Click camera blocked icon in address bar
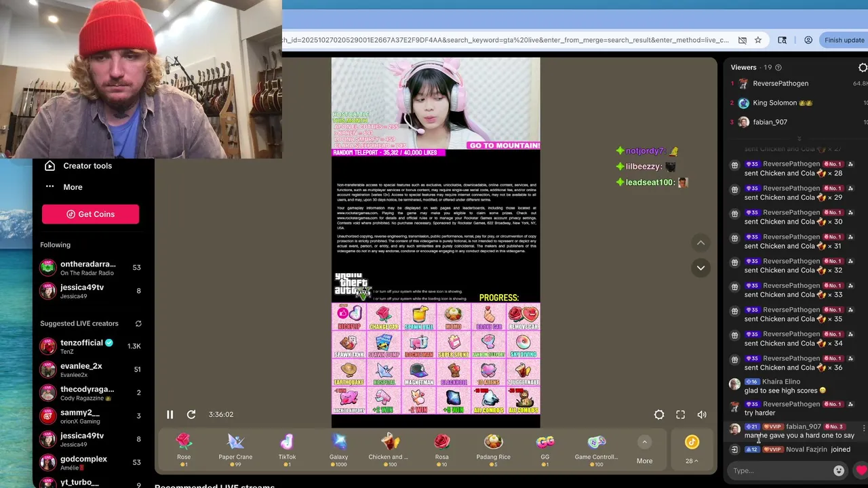 (x=743, y=40)
